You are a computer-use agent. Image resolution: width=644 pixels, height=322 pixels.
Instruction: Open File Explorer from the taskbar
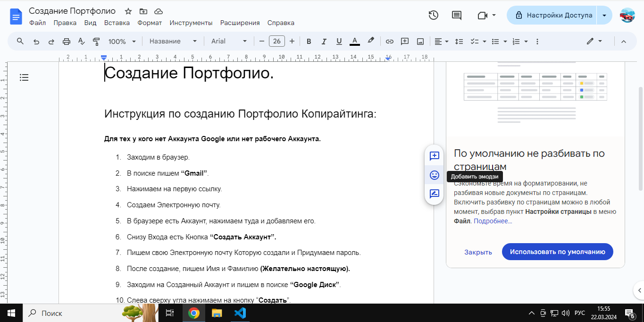217,313
